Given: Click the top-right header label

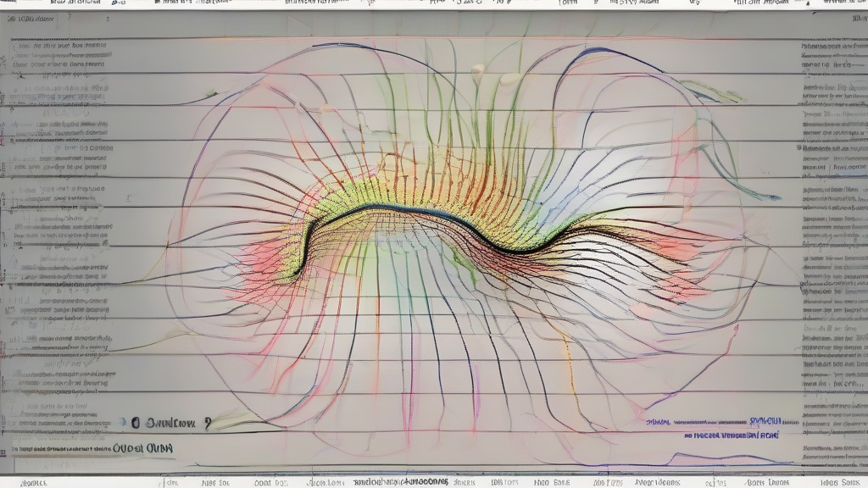Looking at the screenshot, I should (835, 4).
